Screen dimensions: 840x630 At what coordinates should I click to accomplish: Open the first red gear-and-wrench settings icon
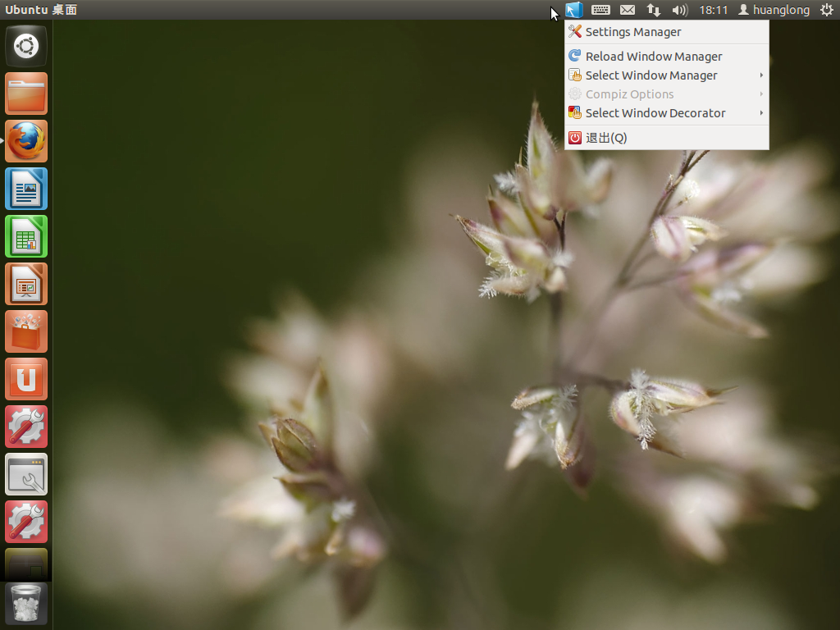[x=26, y=427]
